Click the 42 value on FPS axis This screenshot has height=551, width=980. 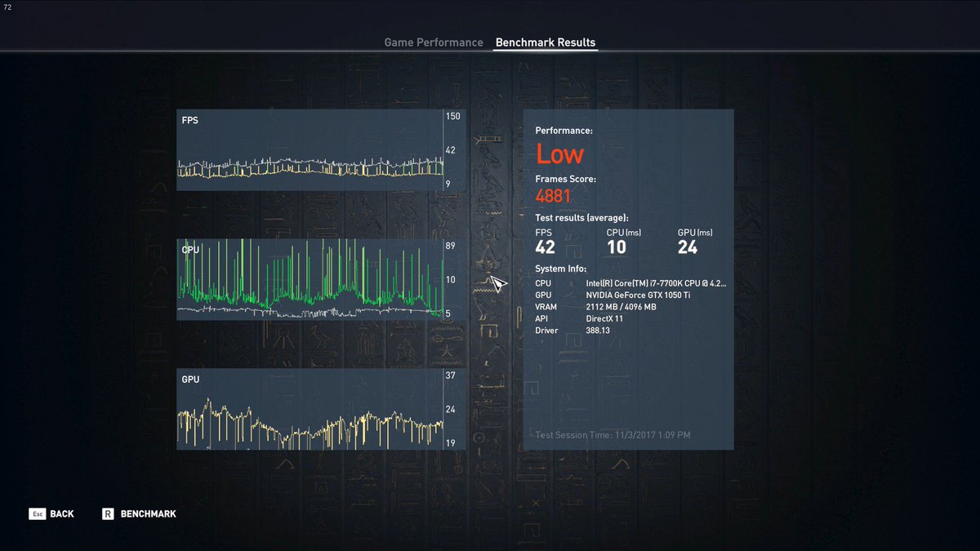click(451, 151)
